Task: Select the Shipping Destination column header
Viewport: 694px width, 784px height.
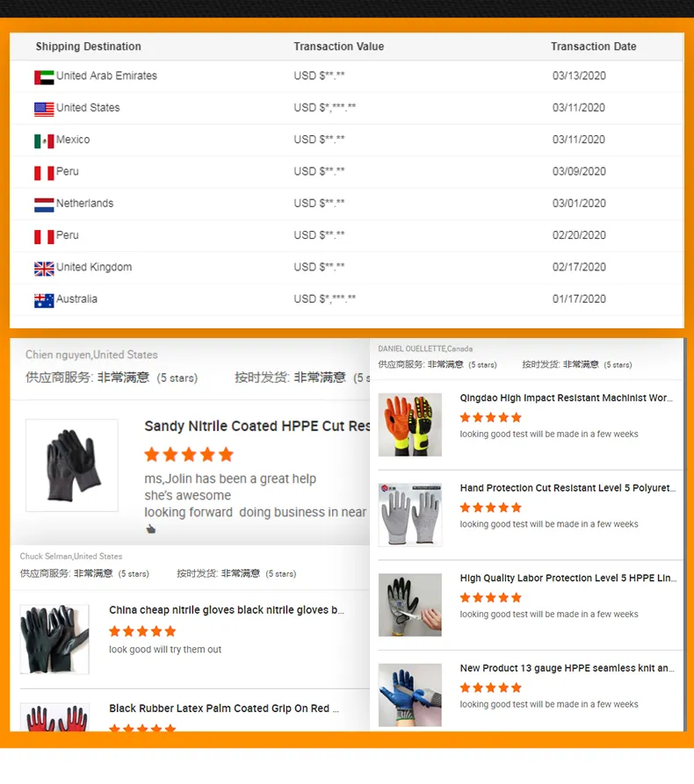Action: (88, 47)
